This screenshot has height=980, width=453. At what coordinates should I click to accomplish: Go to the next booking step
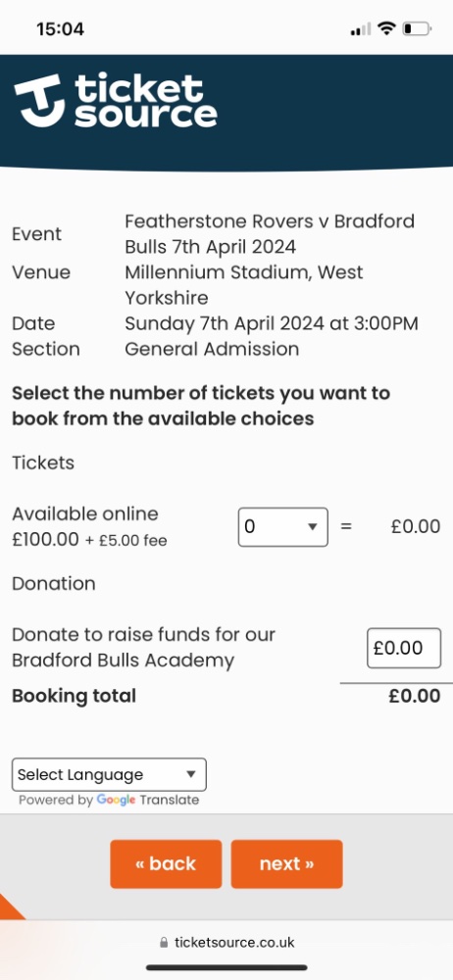point(286,863)
